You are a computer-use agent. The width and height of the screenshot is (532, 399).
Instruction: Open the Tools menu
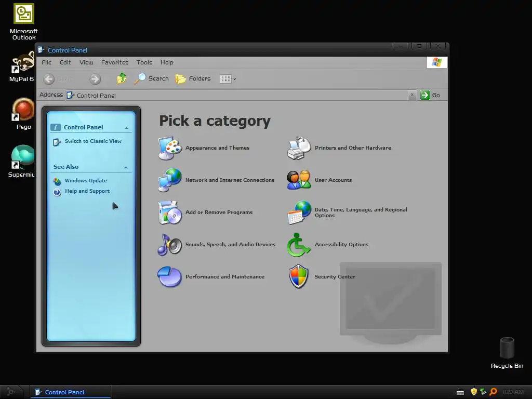[x=144, y=62]
